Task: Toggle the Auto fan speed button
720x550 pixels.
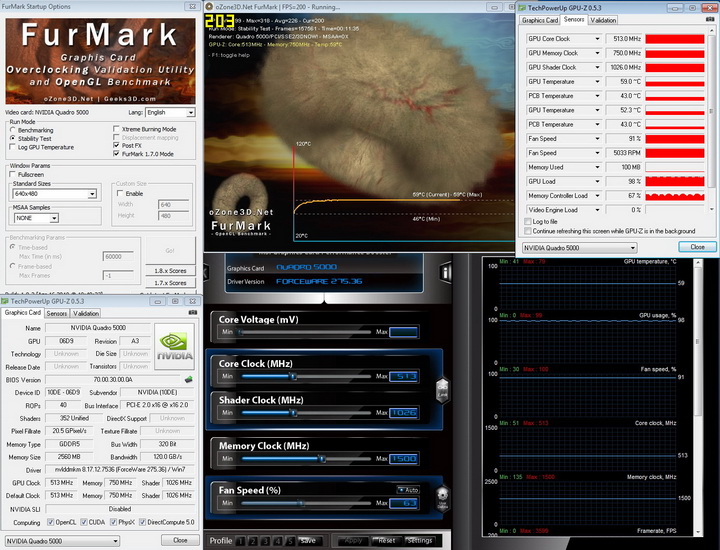Action: click(x=408, y=490)
